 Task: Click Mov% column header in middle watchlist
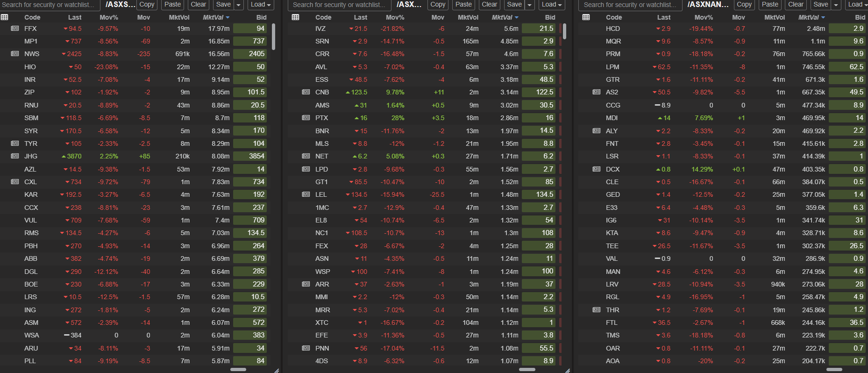[x=395, y=17]
